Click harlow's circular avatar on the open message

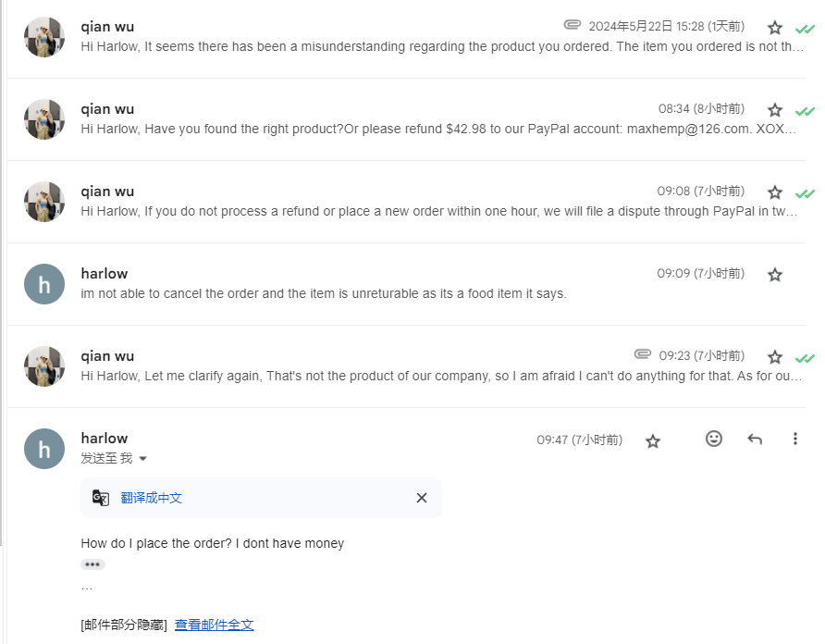tap(43, 448)
